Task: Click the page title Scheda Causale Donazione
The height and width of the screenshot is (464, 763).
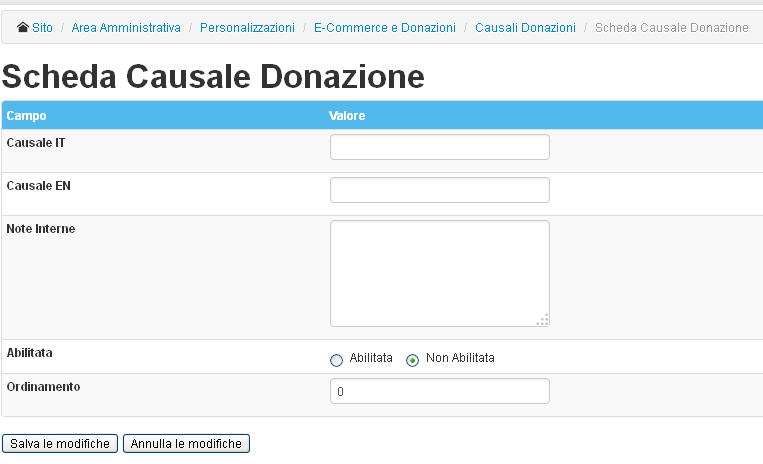Action: point(213,77)
